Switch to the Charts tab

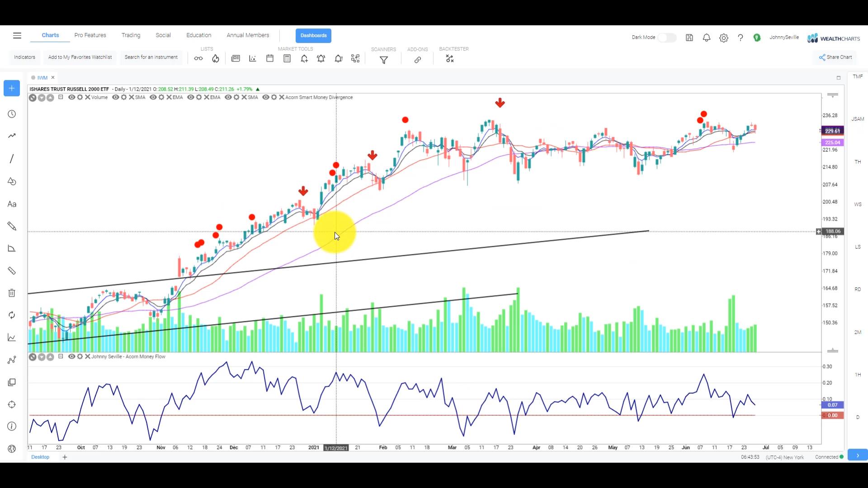[x=50, y=35]
